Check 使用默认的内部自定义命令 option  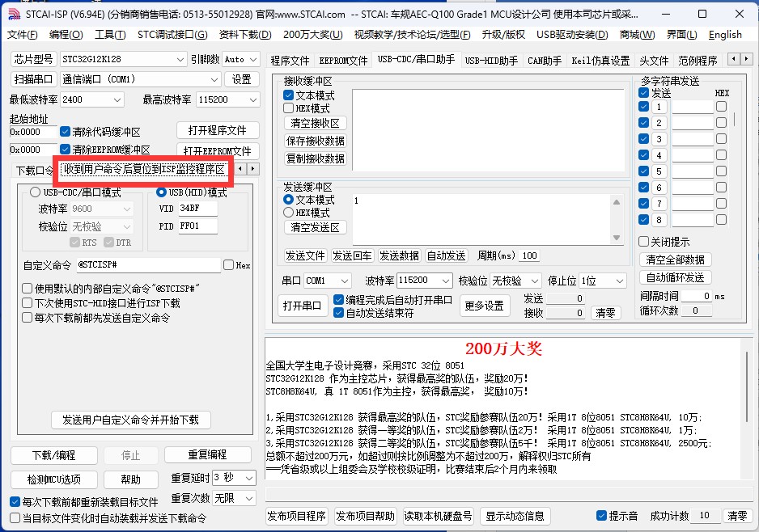pyautogui.click(x=28, y=289)
